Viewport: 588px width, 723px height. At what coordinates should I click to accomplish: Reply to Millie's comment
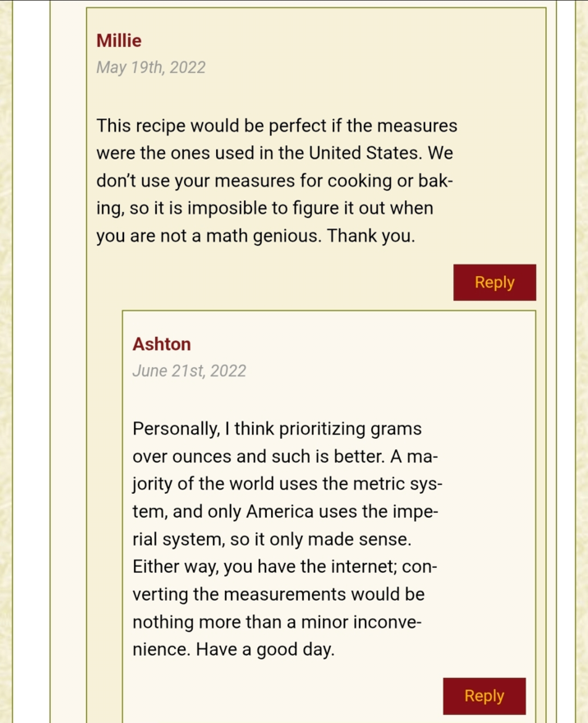[494, 282]
